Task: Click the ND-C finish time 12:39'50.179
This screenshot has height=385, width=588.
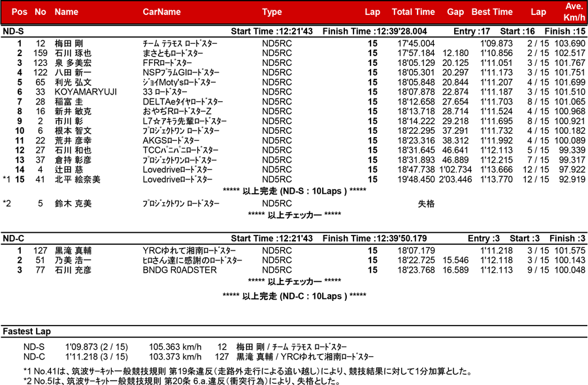Action: tap(375, 238)
